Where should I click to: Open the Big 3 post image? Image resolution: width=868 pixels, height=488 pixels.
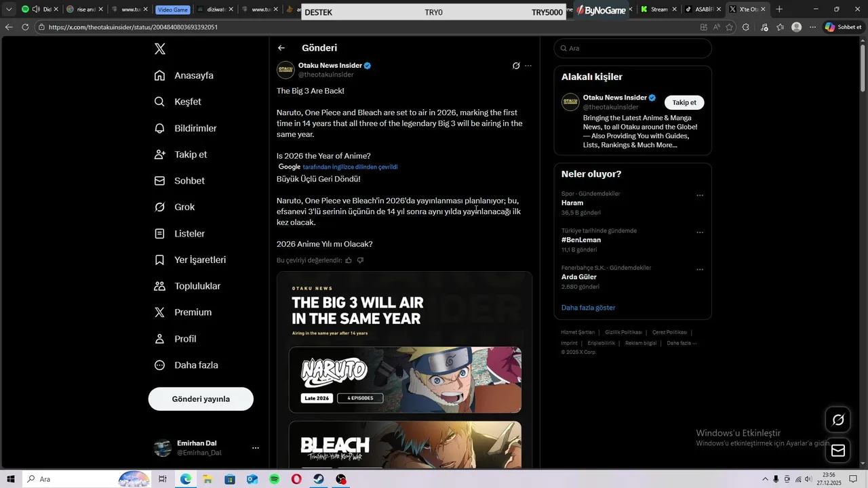(x=404, y=370)
